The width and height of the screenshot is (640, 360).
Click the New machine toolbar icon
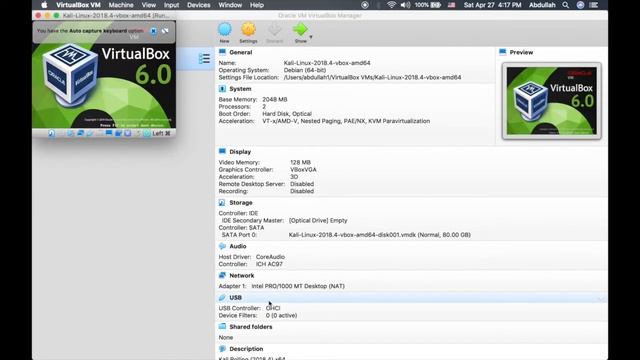tap(224, 29)
